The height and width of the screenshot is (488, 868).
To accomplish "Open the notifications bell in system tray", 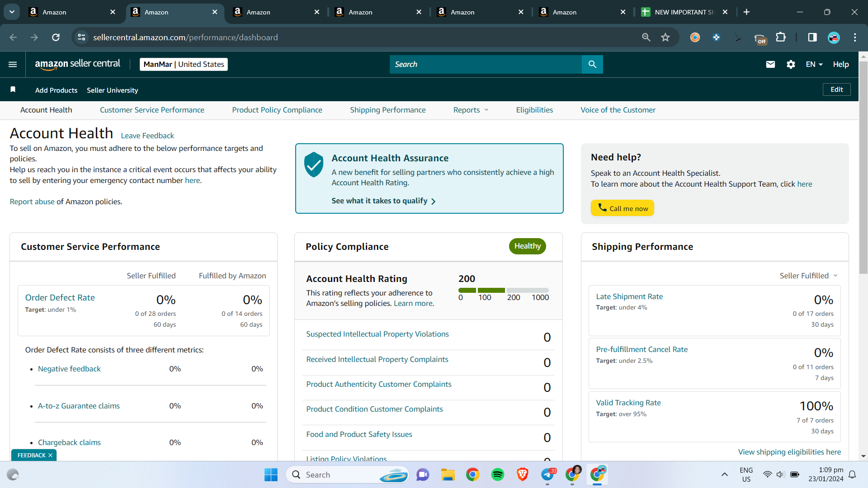I will point(852,475).
